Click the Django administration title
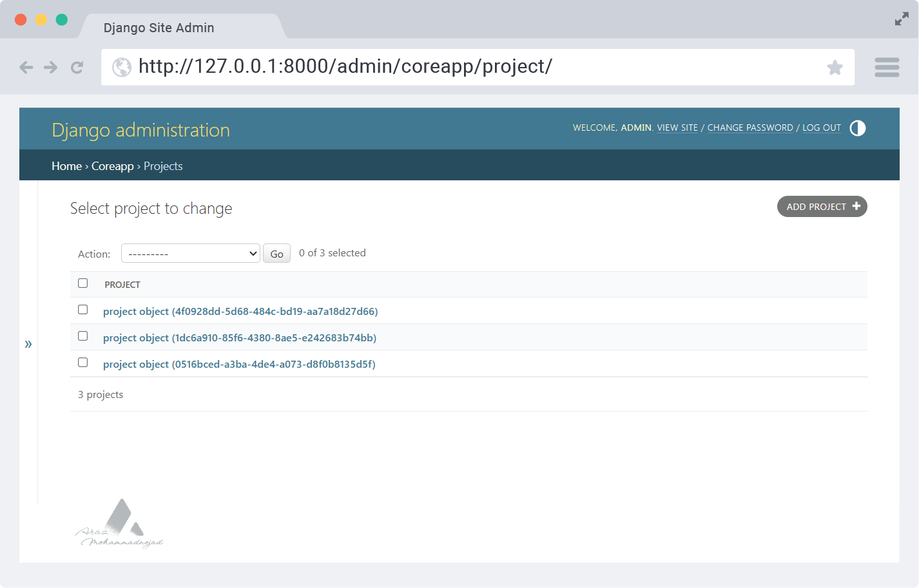 pos(140,130)
